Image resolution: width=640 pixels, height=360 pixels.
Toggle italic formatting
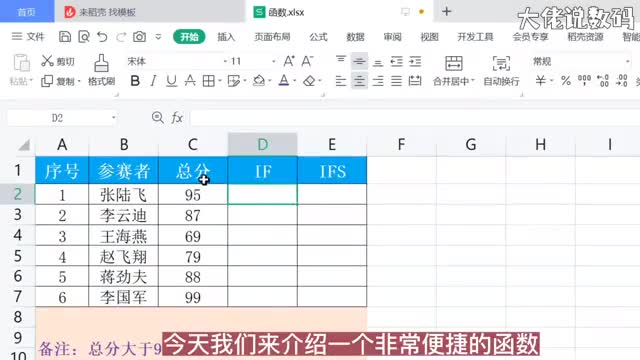pos(153,81)
